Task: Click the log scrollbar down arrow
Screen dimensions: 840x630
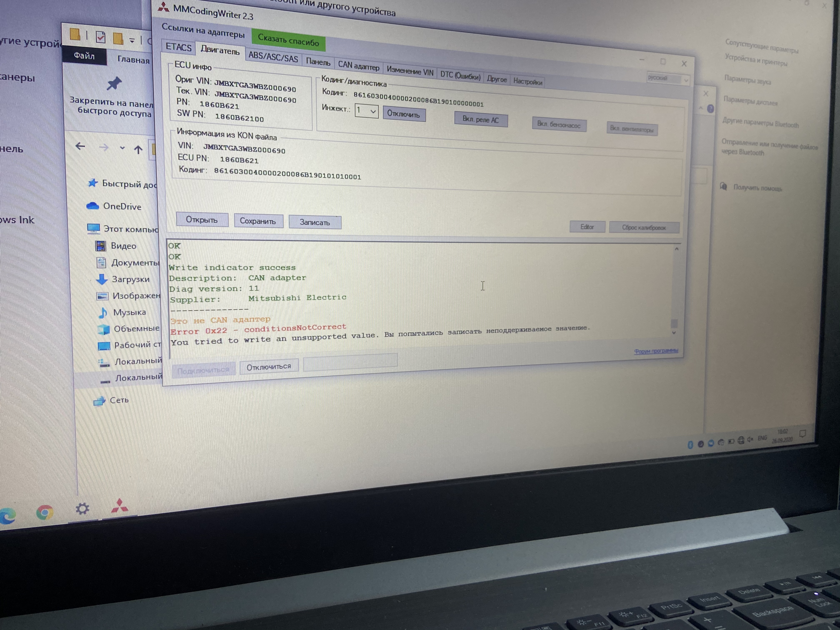Action: point(674,333)
